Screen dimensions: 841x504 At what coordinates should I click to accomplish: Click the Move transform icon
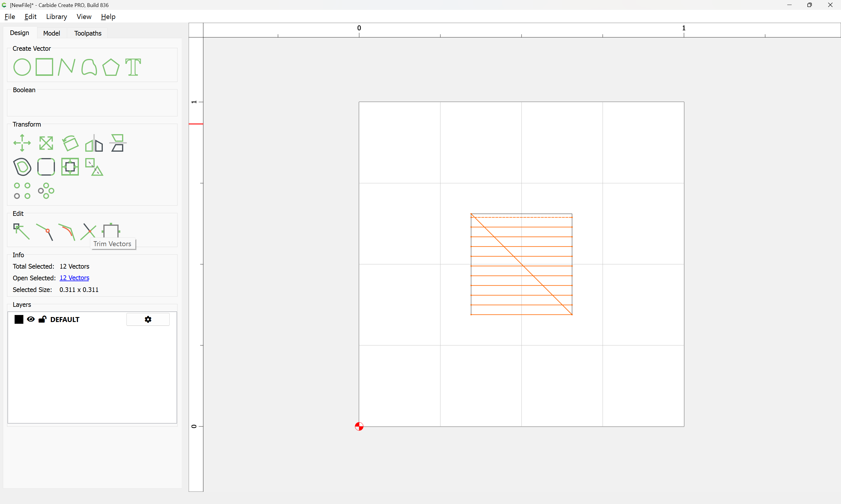(22, 143)
